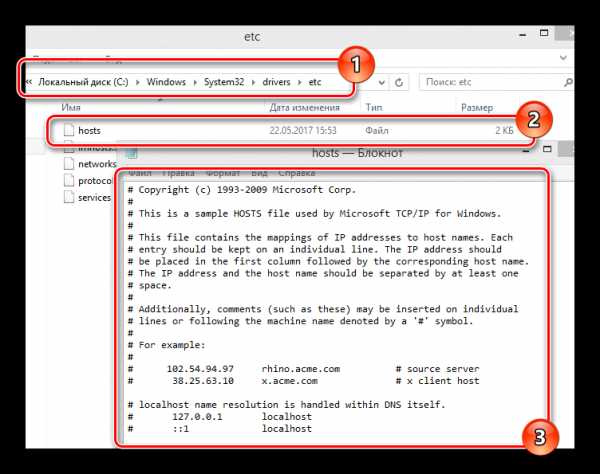Click '127.0.0.1' in the hosts text
The height and width of the screenshot is (474, 600).
[197, 417]
